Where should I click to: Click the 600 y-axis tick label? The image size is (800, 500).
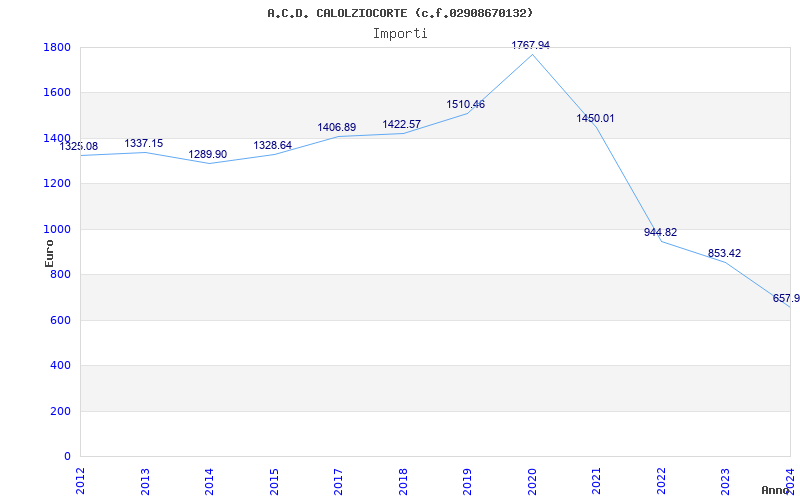coord(60,320)
